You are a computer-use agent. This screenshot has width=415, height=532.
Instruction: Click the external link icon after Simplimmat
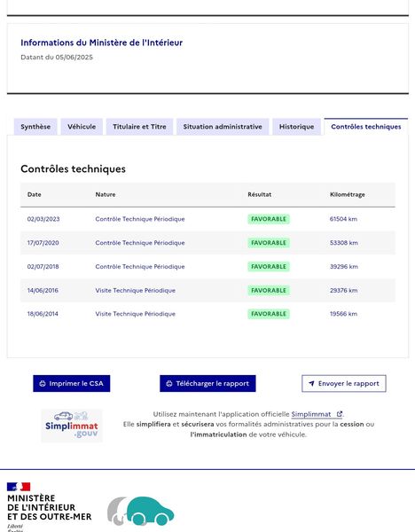pos(339,414)
